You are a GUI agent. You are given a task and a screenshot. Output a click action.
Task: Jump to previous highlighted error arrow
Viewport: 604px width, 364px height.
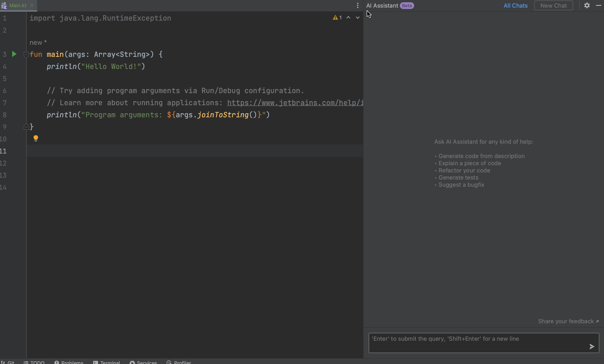tap(348, 17)
